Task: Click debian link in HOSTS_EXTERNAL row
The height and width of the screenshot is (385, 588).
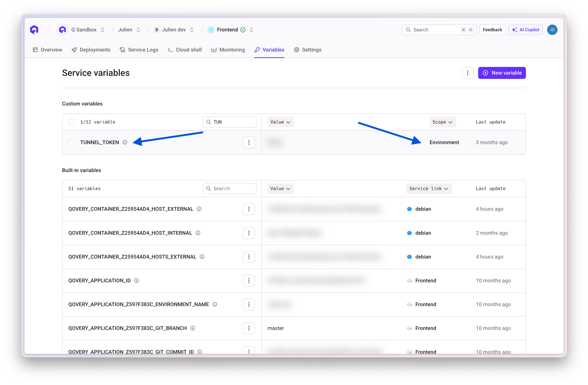Action: [423, 257]
